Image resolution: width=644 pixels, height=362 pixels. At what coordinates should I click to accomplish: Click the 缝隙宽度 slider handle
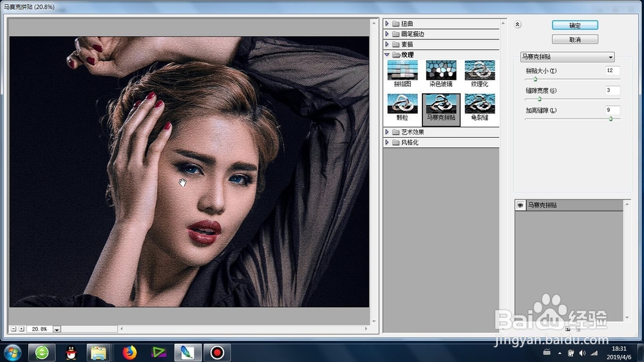coord(540,99)
